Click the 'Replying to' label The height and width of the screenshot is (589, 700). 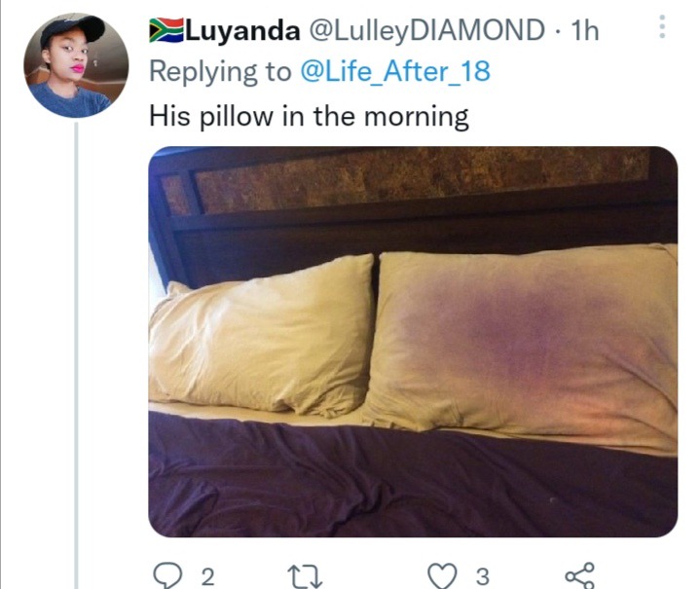click(220, 71)
